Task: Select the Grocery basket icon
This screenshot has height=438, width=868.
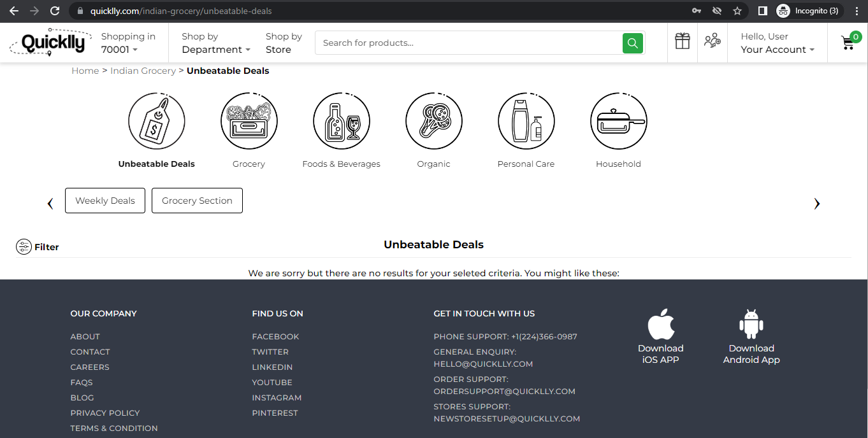Action: tap(249, 121)
